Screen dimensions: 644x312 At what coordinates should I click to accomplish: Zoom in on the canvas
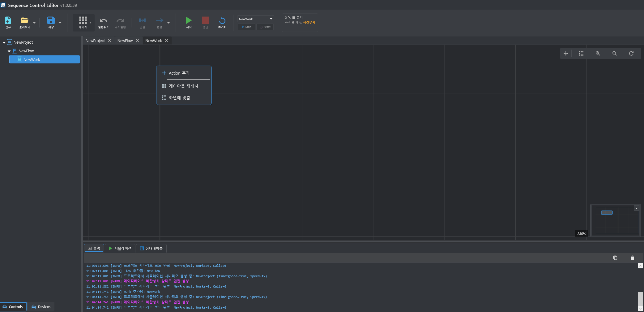coord(598,54)
